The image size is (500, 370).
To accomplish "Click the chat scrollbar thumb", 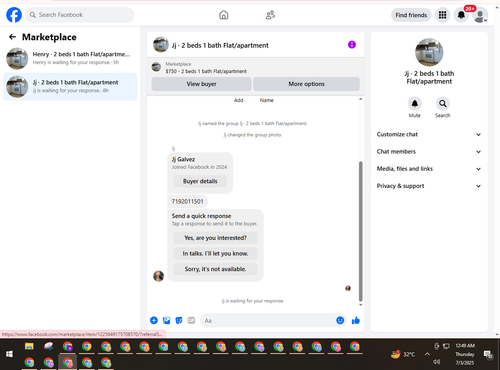I will click(360, 231).
